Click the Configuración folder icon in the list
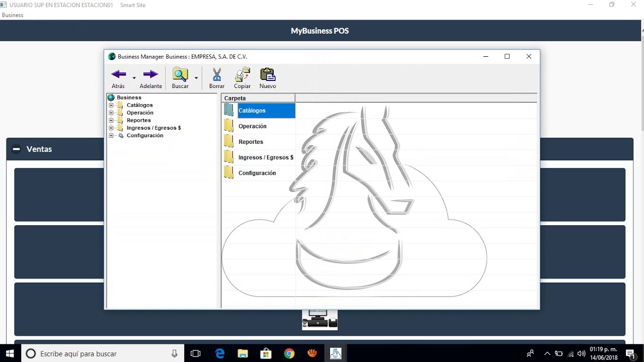 [x=229, y=172]
